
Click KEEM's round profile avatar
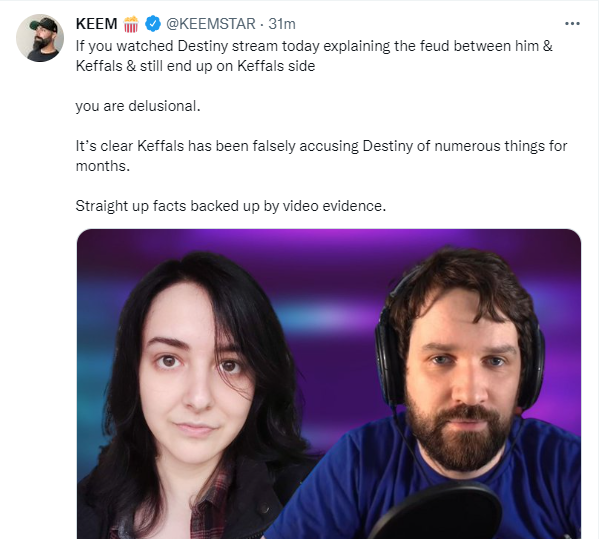tap(40, 38)
